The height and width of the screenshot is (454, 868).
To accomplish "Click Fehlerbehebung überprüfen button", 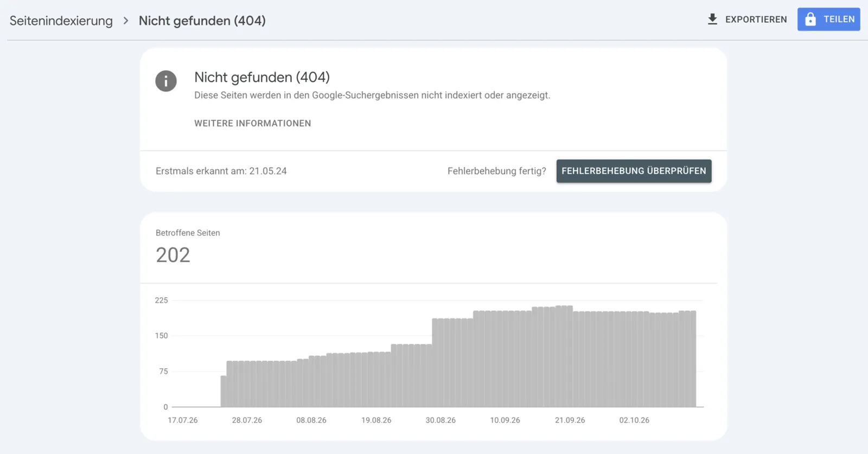I will tap(634, 171).
